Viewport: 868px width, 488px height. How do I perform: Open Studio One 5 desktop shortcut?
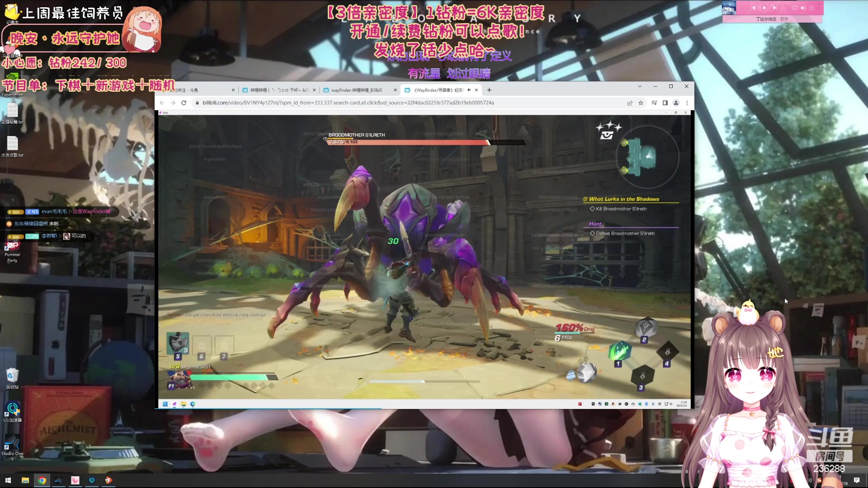pyautogui.click(x=12, y=447)
